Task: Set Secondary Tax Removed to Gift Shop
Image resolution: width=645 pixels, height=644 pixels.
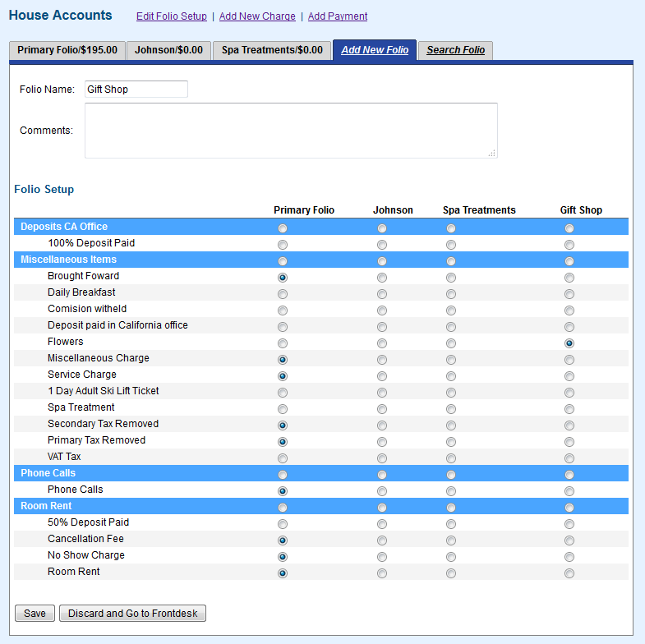Action: (569, 425)
